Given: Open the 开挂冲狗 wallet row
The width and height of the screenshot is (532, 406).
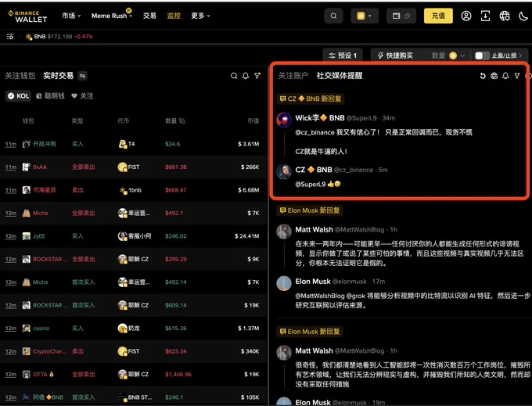Looking at the screenshot, I should [133, 144].
